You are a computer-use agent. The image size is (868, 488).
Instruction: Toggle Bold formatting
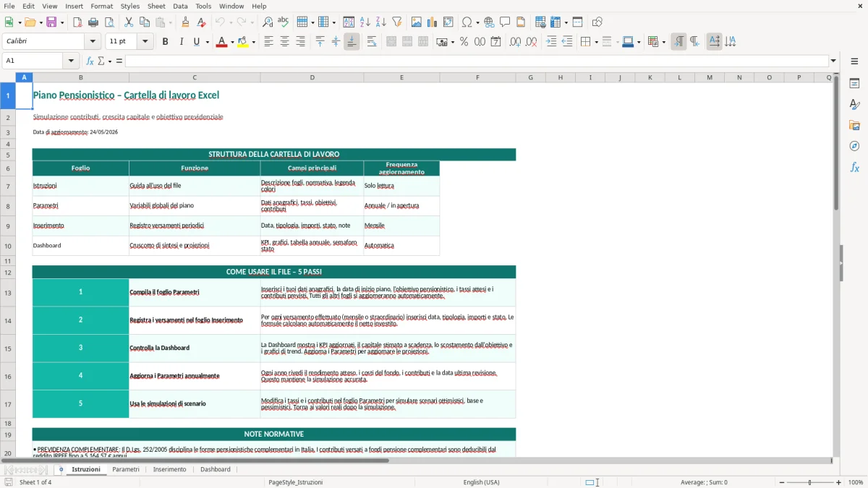(165, 42)
